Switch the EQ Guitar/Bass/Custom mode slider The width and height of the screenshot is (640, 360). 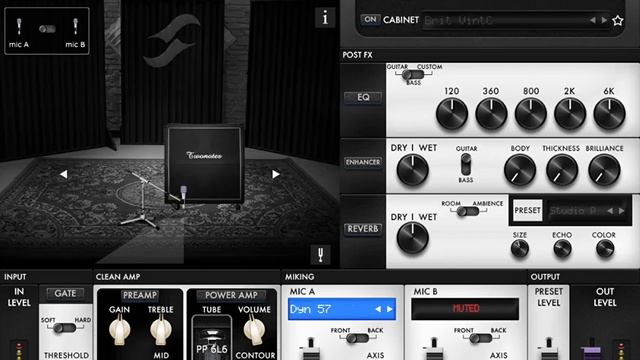coord(413,75)
